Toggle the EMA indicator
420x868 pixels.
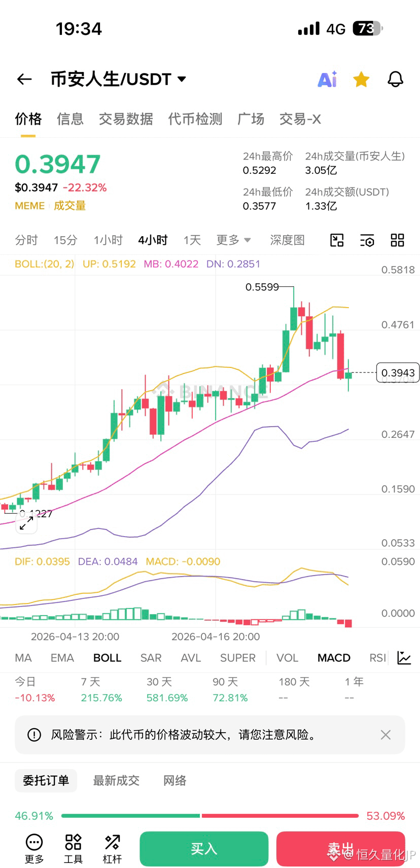pos(62,658)
